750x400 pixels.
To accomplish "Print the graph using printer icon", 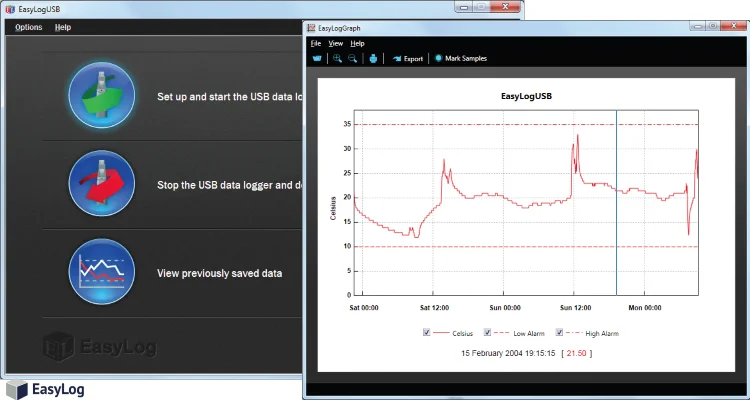I will pos(374,58).
